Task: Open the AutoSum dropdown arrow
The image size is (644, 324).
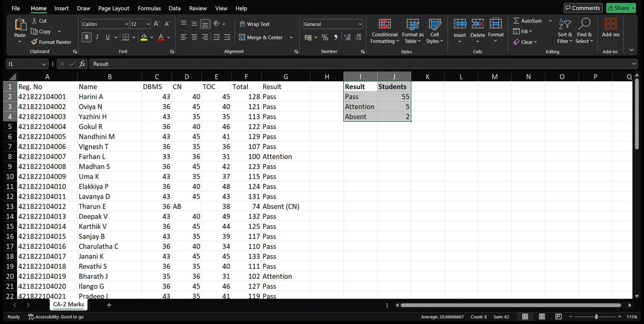Action: point(550,21)
